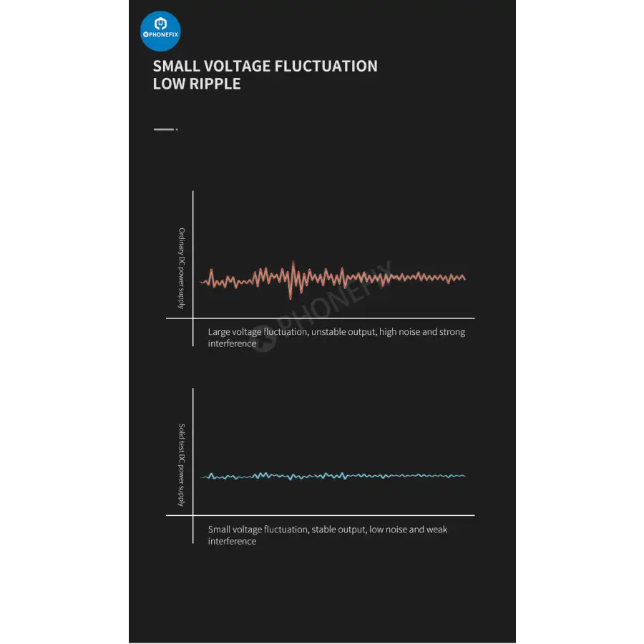Viewport: 644px width, 644px height.
Task: Select the "Solid test DC power supply" vertical label
Action: 182,465
